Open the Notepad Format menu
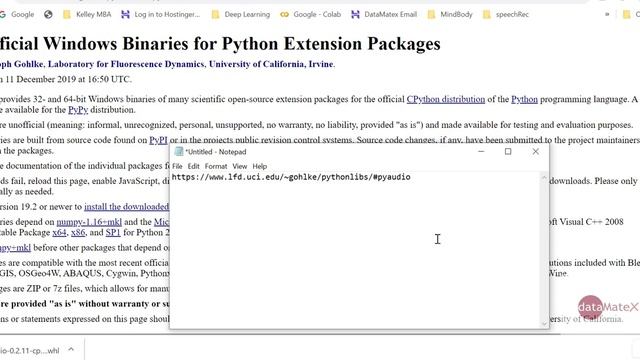 (x=216, y=166)
